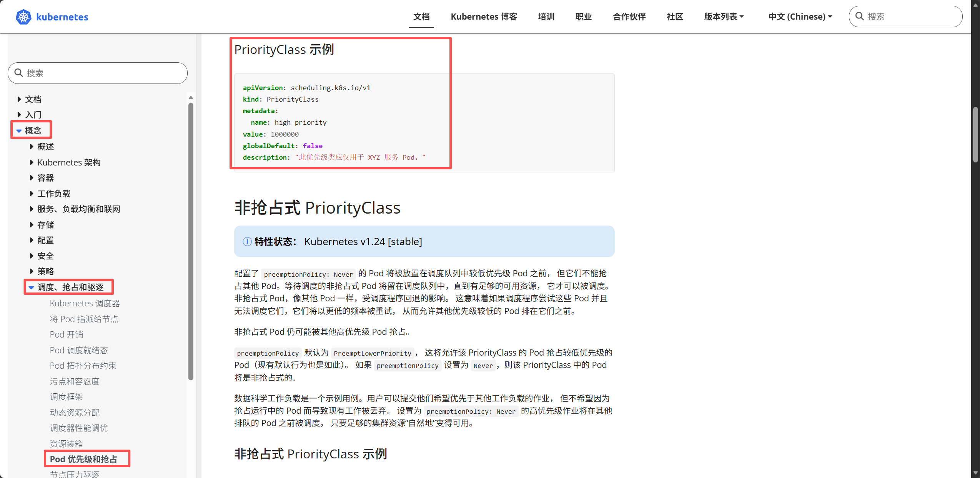This screenshot has width=980, height=478.
Task: Open 动态资源分配 link
Action: pyautogui.click(x=75, y=413)
